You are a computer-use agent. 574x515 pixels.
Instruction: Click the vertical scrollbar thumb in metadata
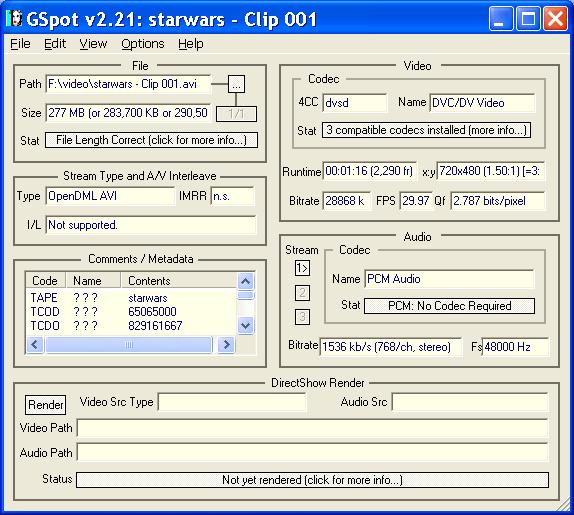pos(246,295)
